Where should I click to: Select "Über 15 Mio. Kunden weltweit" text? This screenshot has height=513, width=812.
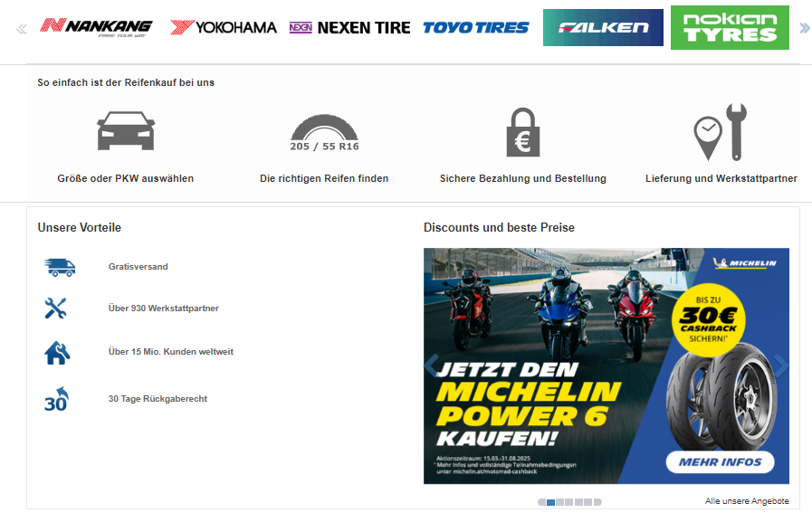[x=171, y=351]
